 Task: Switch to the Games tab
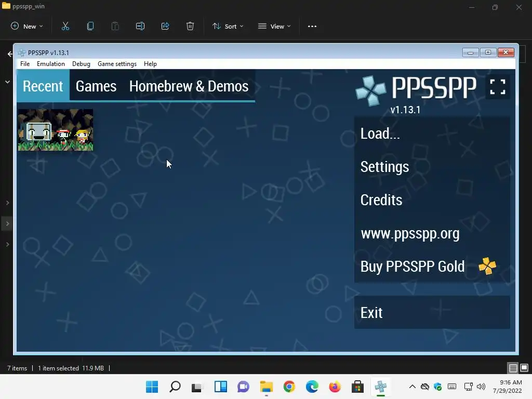click(x=96, y=86)
